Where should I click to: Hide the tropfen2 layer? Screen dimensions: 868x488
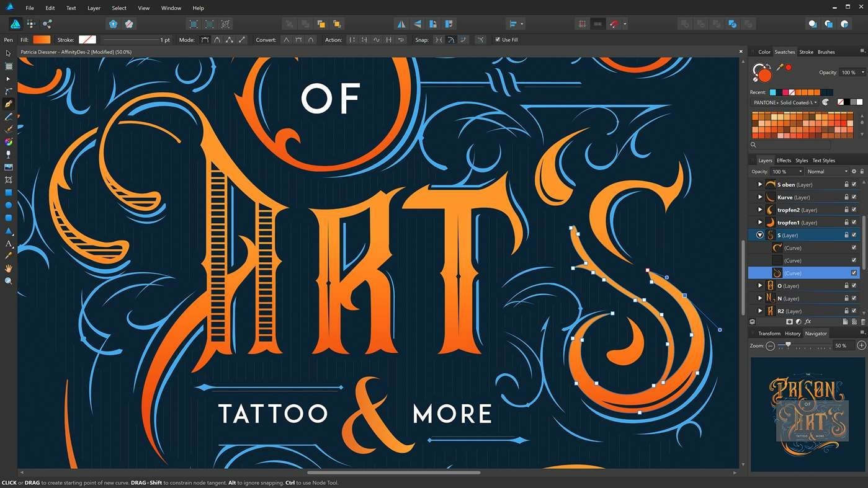(x=854, y=210)
